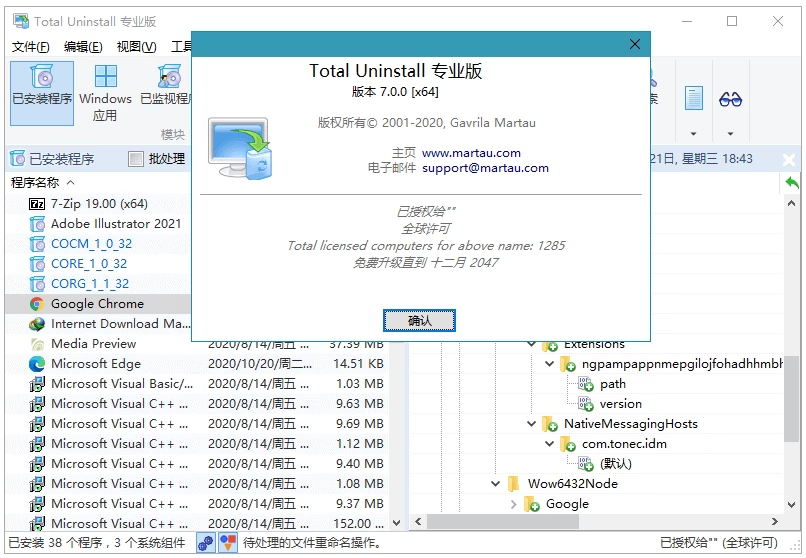Viewport: 806px width, 558px height.
Task: Click the Adobe Illustrator 2021 icon
Action: [37, 224]
